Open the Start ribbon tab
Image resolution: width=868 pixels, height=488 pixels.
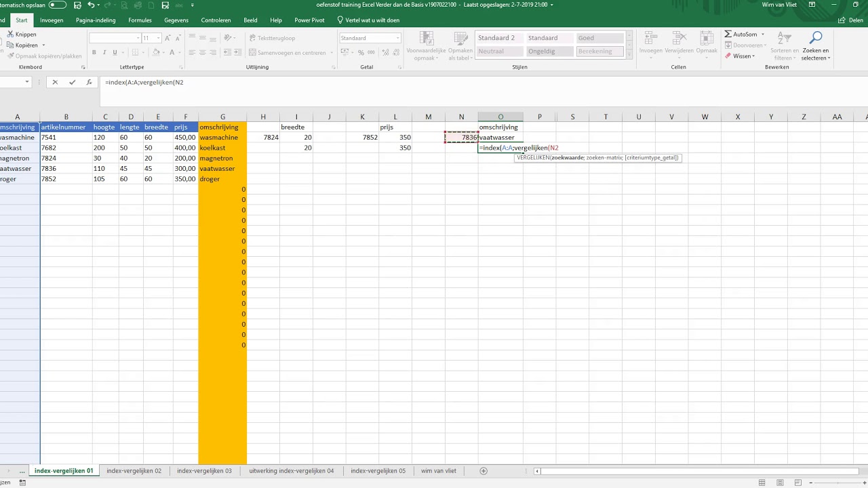22,20
